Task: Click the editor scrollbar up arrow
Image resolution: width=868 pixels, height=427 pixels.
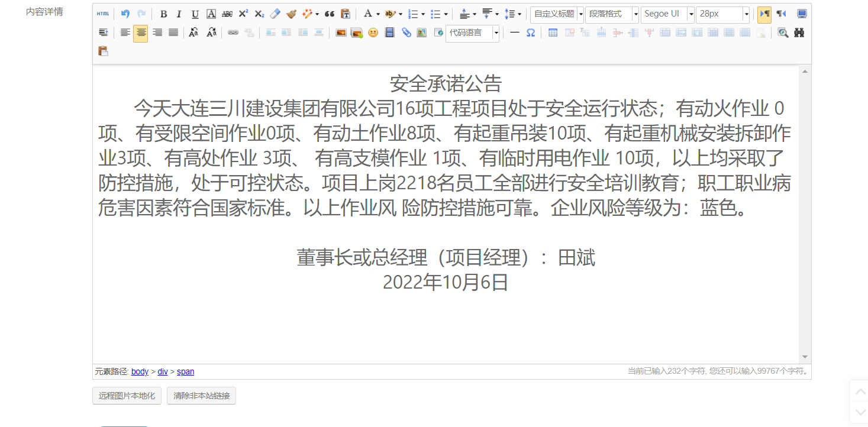Action: point(805,71)
